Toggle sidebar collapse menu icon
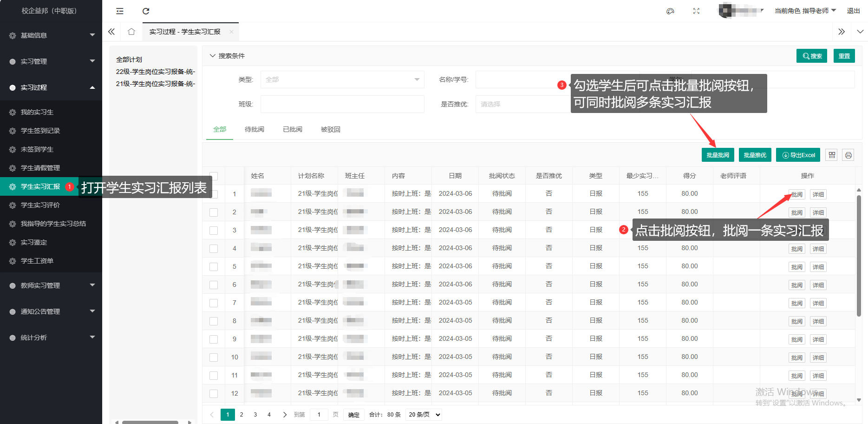The width and height of the screenshot is (868, 424). 120,11
